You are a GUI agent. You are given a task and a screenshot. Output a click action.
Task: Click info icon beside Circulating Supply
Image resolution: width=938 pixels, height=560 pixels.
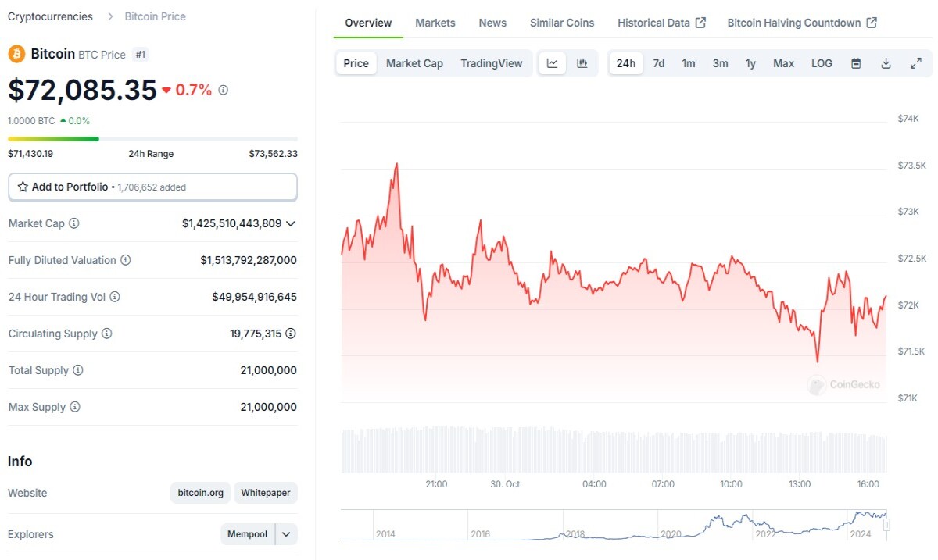(107, 334)
